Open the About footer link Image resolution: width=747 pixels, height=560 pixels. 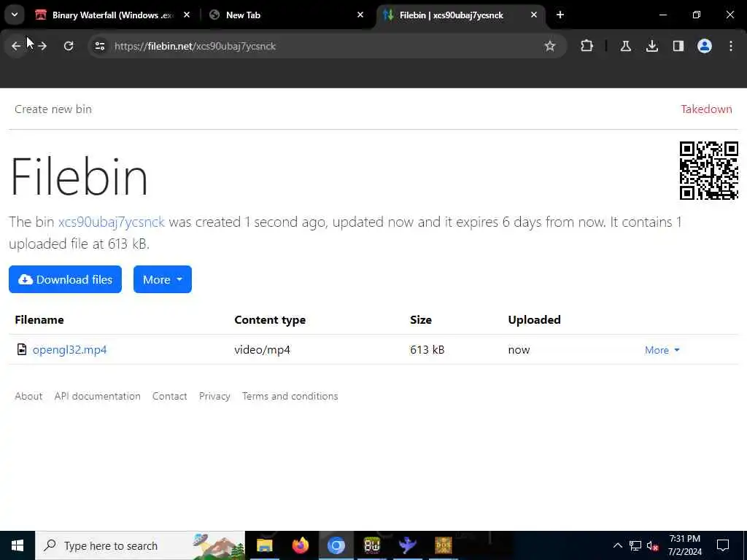[28, 396]
